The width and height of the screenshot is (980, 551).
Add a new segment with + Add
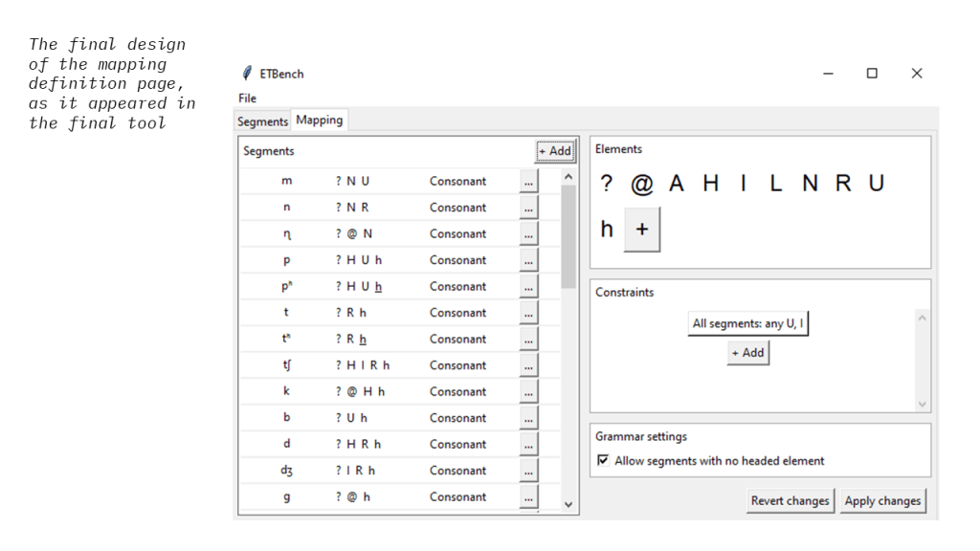tap(554, 151)
